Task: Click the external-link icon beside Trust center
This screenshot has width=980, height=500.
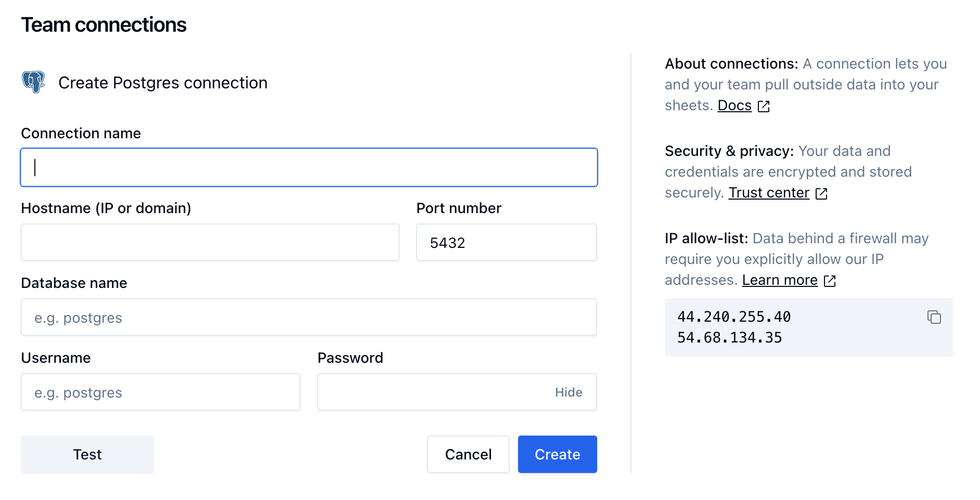Action: click(x=821, y=193)
